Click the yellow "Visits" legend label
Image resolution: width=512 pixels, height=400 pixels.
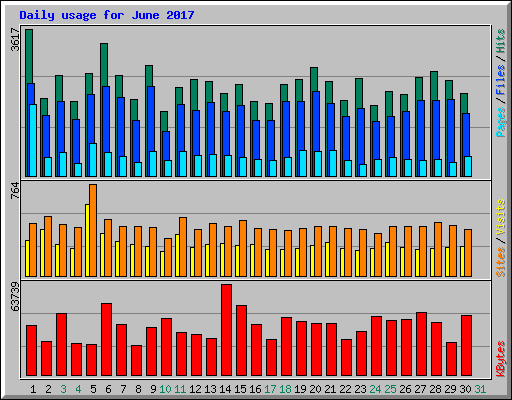[x=500, y=218]
